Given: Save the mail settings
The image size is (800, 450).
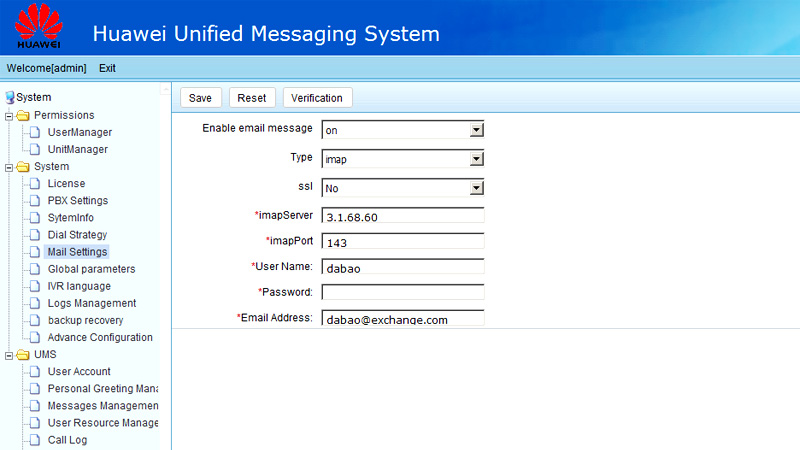Looking at the screenshot, I should click(x=201, y=97).
